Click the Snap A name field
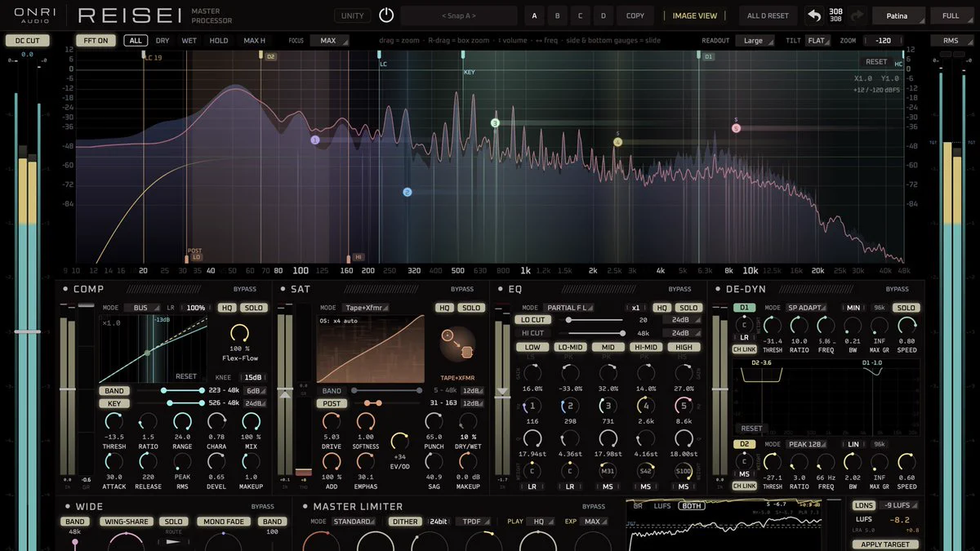The width and height of the screenshot is (980, 551). (x=459, y=16)
